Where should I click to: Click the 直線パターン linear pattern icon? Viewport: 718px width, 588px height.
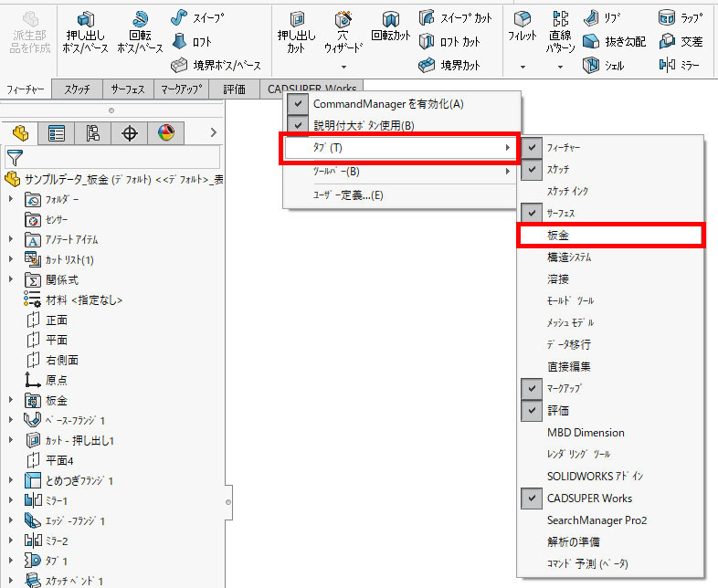560,20
